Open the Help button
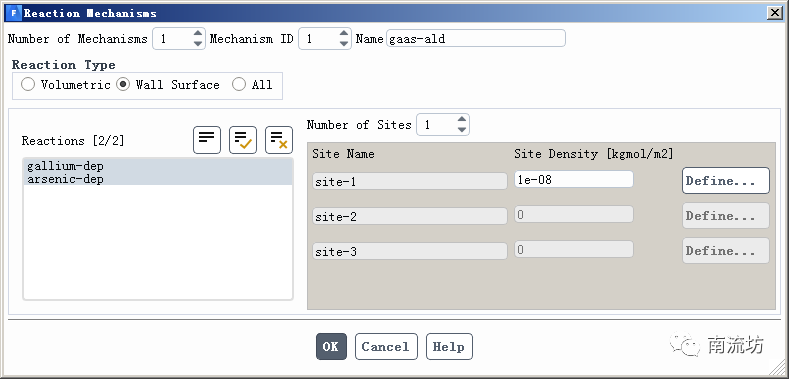Screen dimensions: 789x379 point(449,347)
